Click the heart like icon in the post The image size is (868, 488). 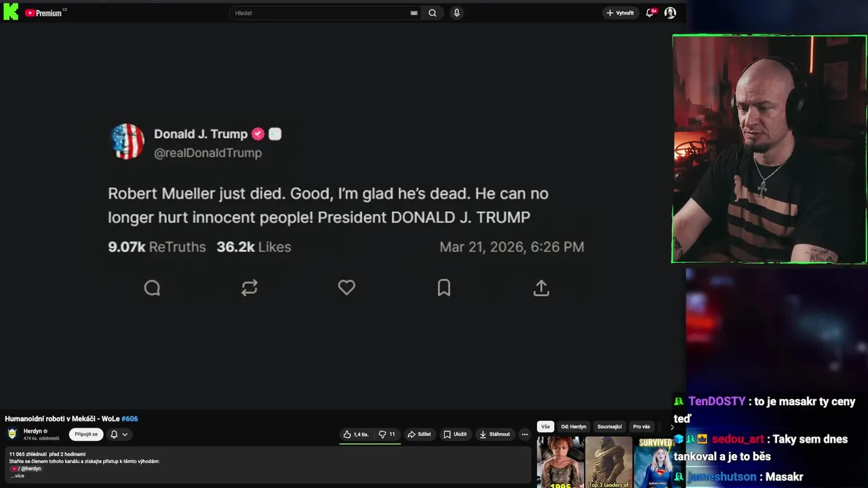(347, 288)
